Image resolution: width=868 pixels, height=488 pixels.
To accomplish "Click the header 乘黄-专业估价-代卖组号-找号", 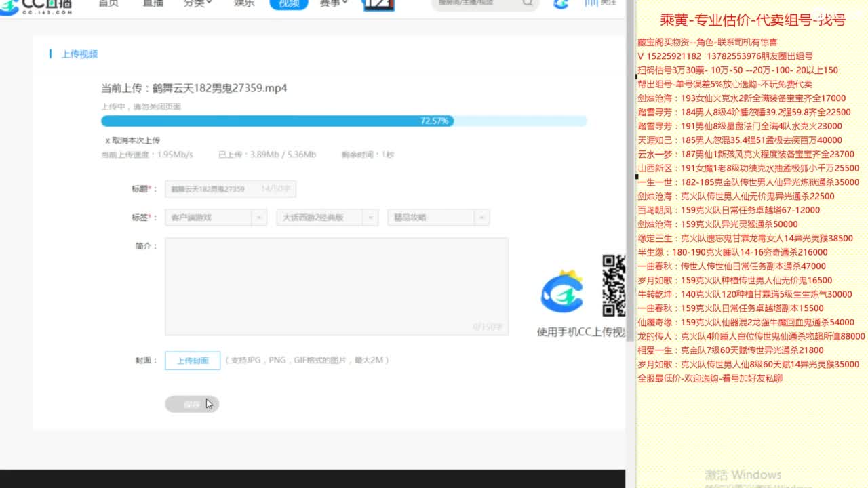I will pyautogui.click(x=753, y=20).
